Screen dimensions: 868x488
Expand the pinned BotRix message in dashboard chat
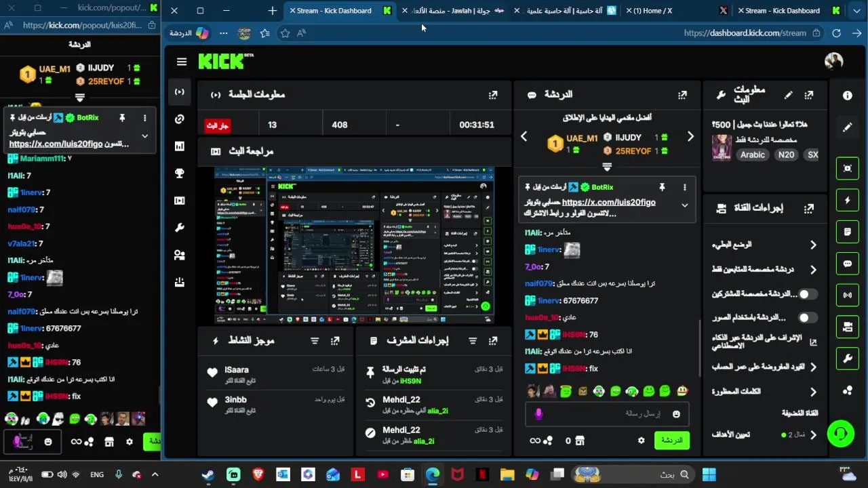point(684,205)
